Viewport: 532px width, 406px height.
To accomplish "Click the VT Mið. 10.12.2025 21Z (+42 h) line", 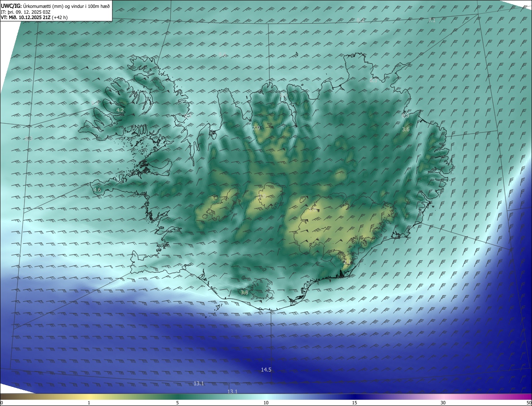I will click(x=34, y=17).
